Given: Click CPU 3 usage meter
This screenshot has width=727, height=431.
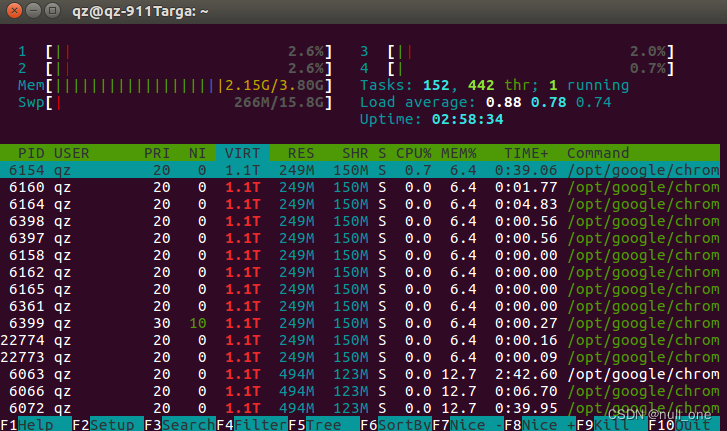Looking at the screenshot, I should pyautogui.click(x=517, y=51).
